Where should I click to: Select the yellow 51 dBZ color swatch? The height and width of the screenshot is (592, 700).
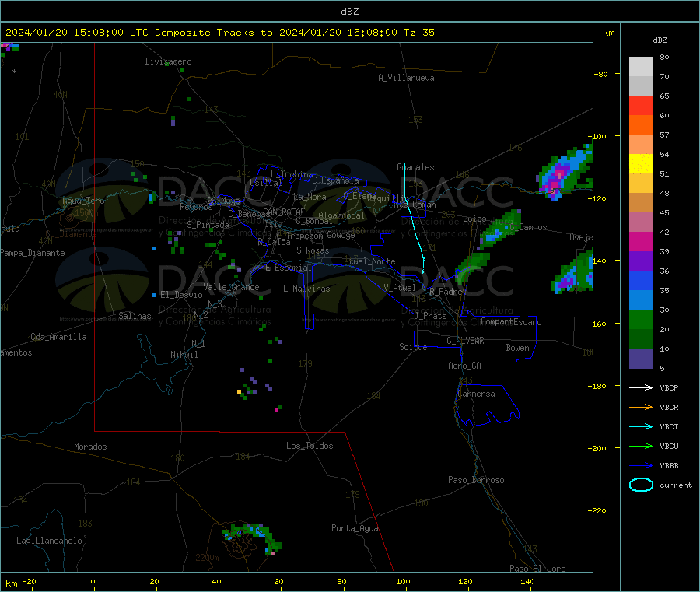click(x=641, y=164)
